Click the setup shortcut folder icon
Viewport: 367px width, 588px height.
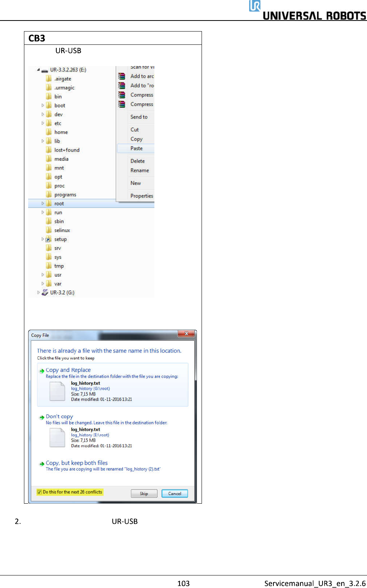pyautogui.click(x=49, y=239)
